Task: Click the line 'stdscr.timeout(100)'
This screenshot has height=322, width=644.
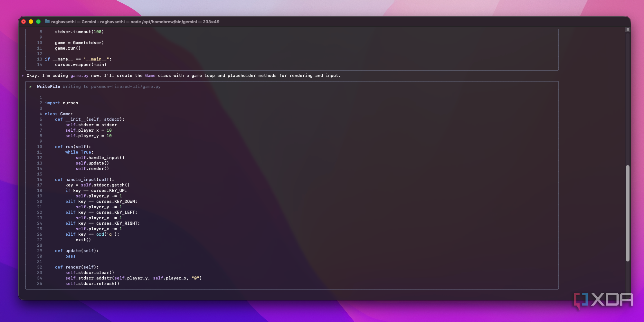Action: 80,32
